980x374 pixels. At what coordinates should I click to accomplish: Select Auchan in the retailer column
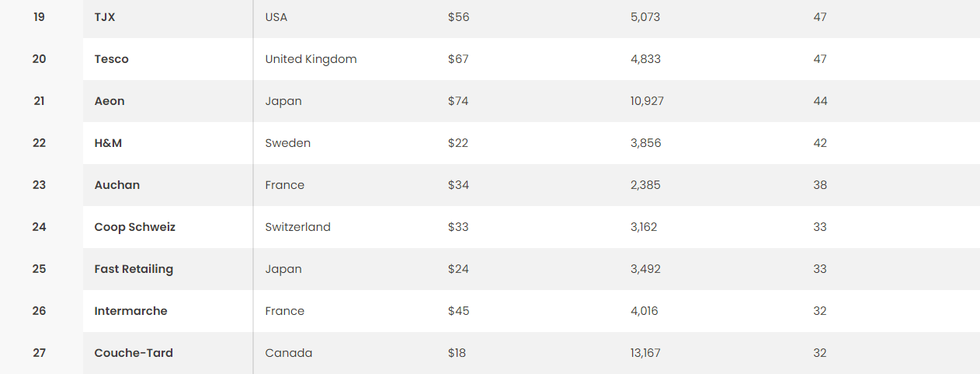[x=117, y=185]
